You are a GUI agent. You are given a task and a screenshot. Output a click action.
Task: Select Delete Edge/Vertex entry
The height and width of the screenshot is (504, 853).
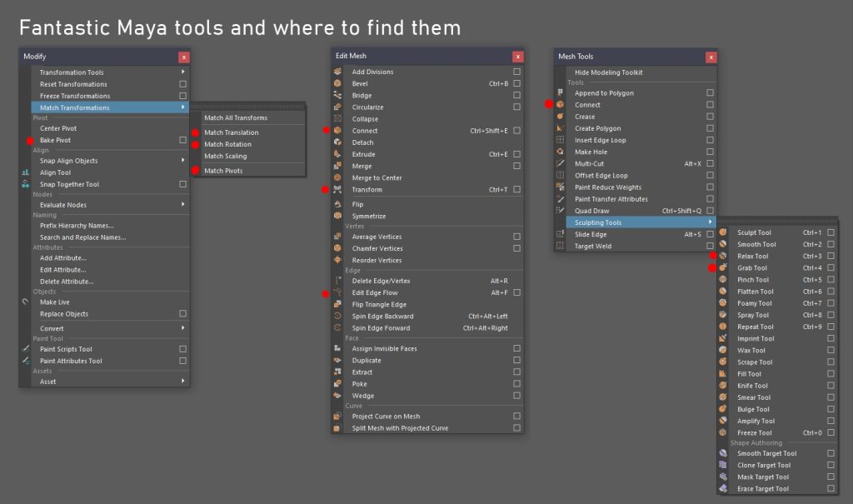pyautogui.click(x=381, y=281)
